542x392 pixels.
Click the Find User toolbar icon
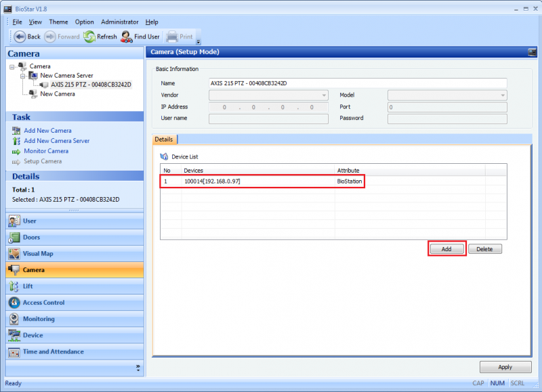click(126, 37)
